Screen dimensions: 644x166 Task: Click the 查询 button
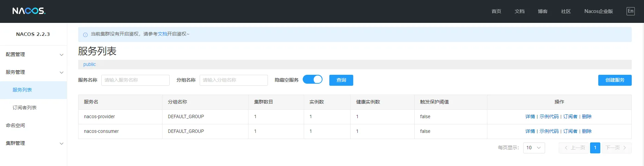341,80
